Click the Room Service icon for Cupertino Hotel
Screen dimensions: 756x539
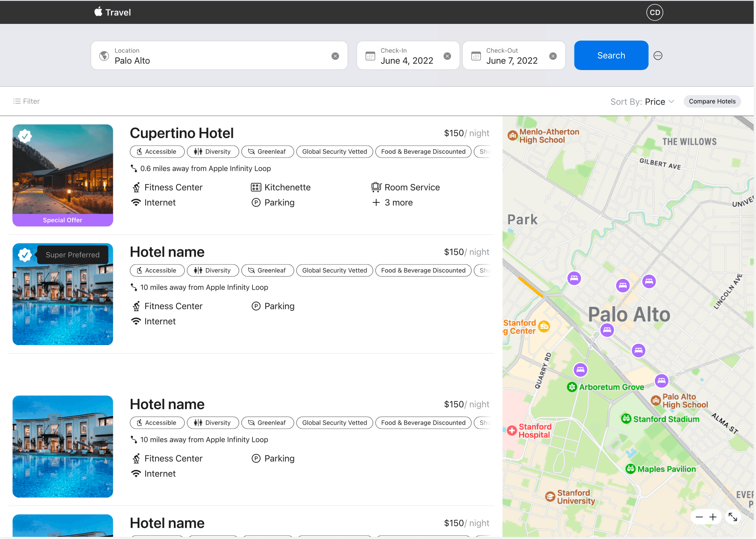click(x=376, y=187)
